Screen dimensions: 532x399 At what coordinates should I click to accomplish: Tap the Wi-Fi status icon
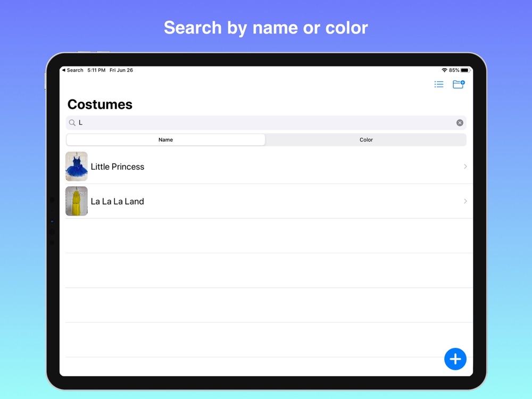tap(444, 70)
